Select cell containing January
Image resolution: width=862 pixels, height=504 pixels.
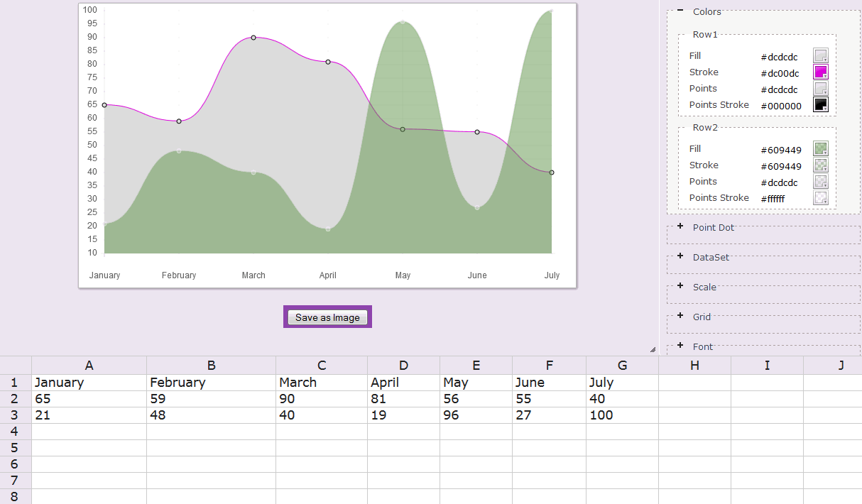click(x=89, y=383)
